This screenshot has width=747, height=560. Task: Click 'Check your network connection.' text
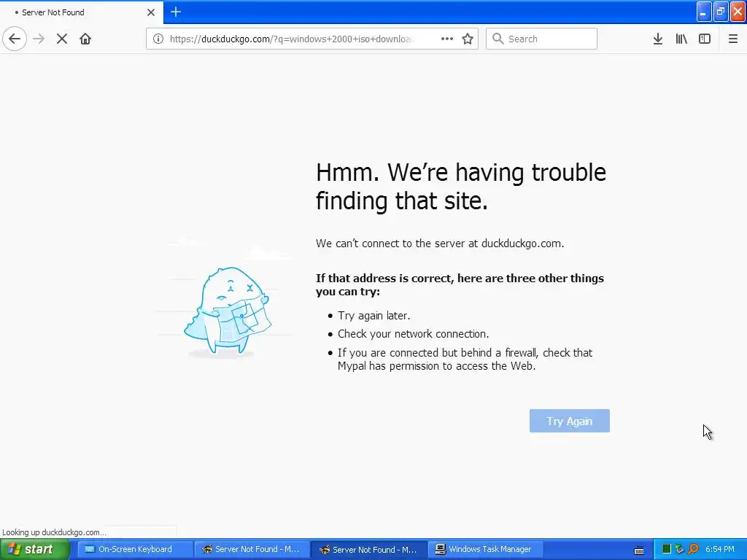[x=414, y=334]
